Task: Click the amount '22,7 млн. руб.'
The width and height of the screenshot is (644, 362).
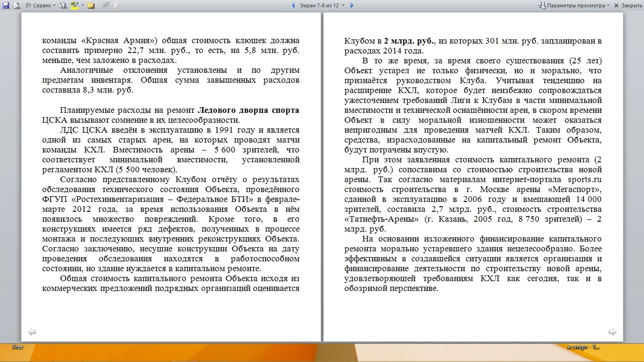Action: click(x=159, y=51)
